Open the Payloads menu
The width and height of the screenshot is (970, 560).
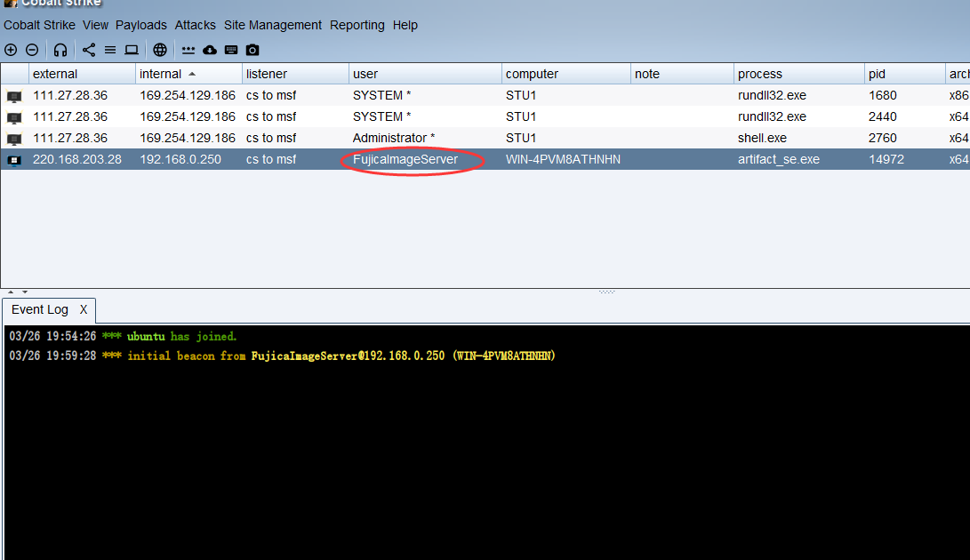tap(141, 26)
